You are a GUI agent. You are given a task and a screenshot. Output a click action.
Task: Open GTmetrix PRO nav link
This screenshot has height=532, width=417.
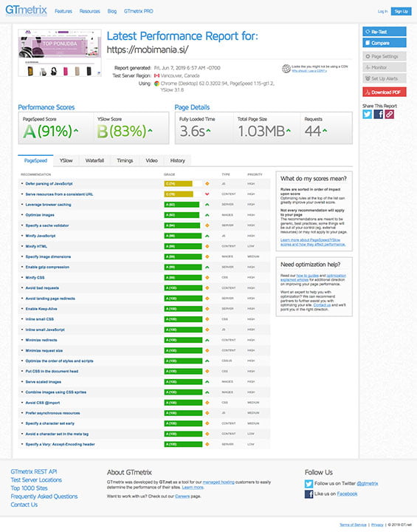click(x=138, y=11)
